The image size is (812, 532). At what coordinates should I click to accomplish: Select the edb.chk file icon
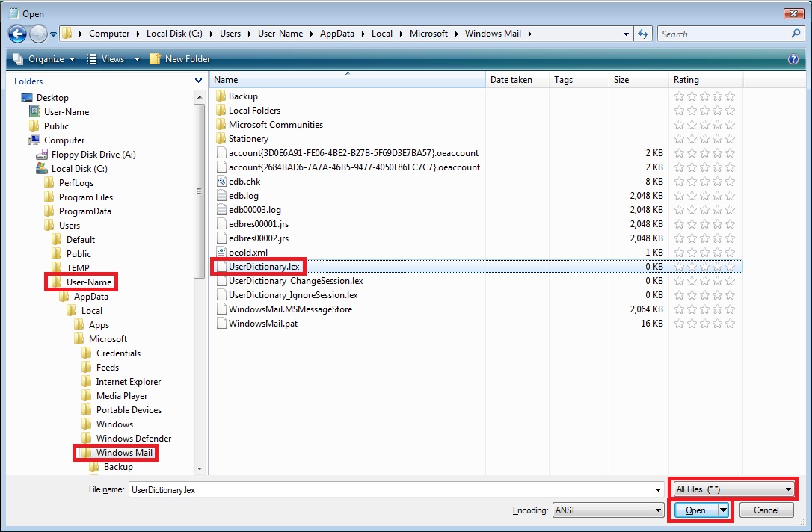click(x=221, y=182)
